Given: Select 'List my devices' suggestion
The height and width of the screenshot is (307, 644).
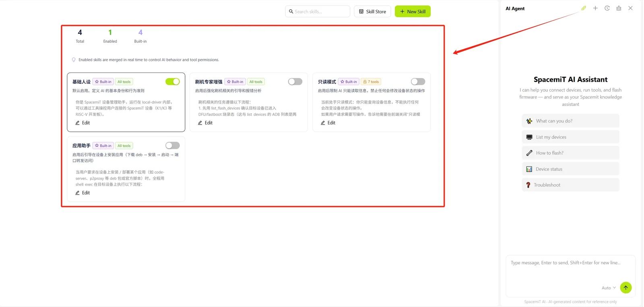Looking at the screenshot, I should (x=570, y=137).
